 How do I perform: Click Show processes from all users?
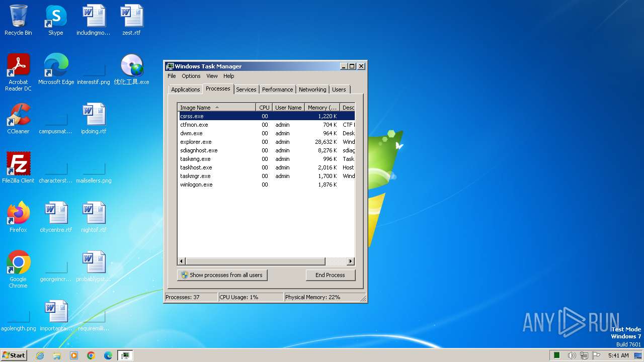click(x=222, y=275)
